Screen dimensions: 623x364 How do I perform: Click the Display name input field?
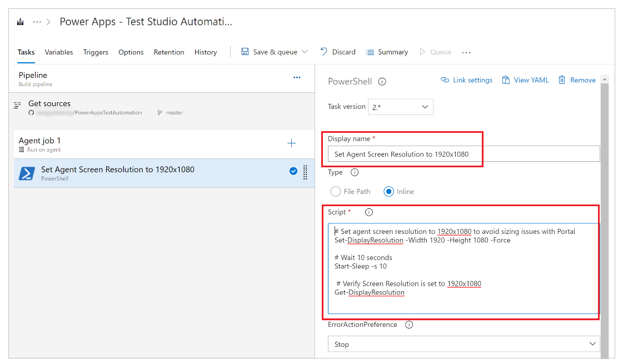coord(463,154)
